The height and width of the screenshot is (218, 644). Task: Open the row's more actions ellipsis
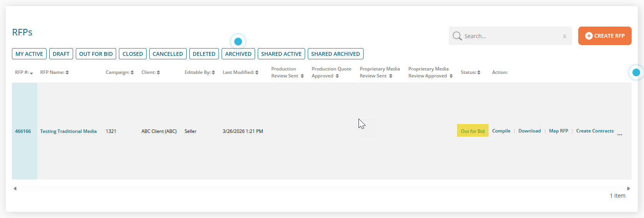point(619,134)
